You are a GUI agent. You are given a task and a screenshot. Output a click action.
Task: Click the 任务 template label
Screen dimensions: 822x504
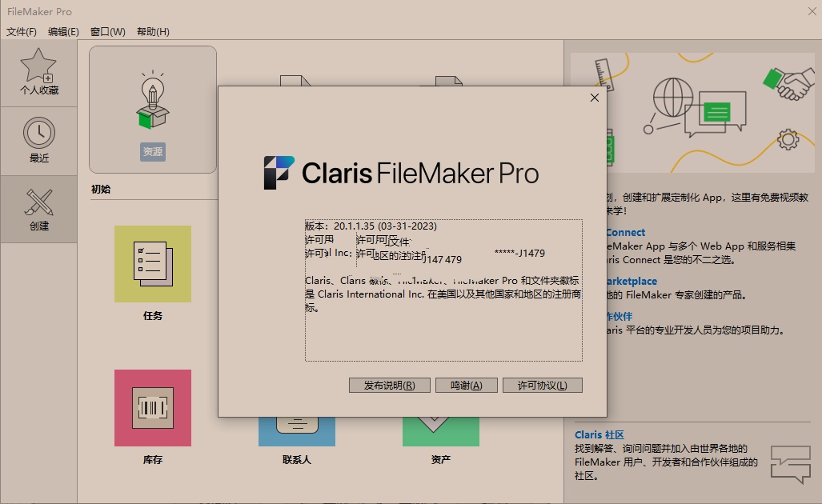[153, 315]
